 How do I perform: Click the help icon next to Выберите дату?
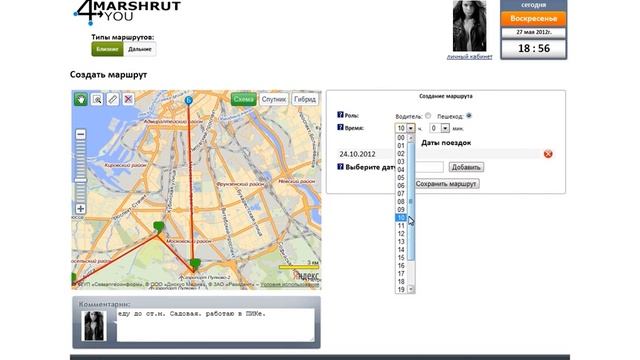340,167
